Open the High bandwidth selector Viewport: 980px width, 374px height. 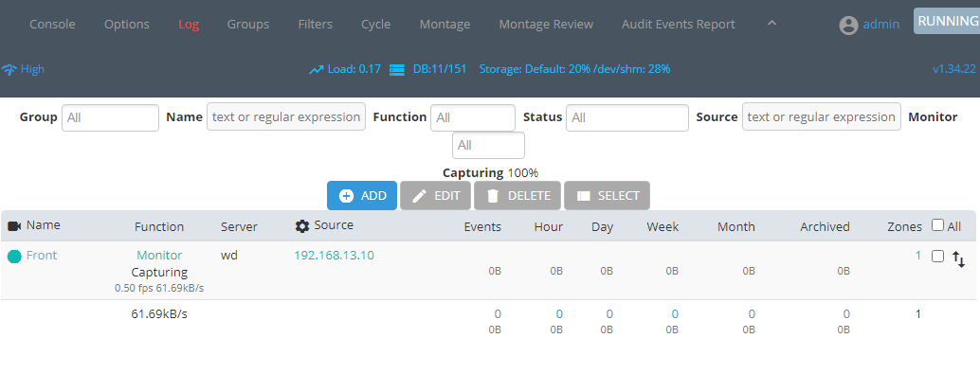tap(32, 69)
